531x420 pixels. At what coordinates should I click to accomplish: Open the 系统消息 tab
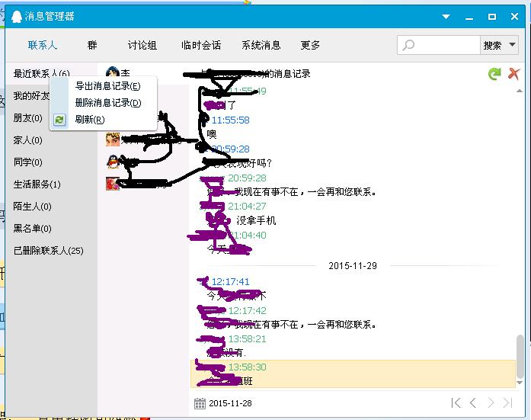[x=261, y=45]
